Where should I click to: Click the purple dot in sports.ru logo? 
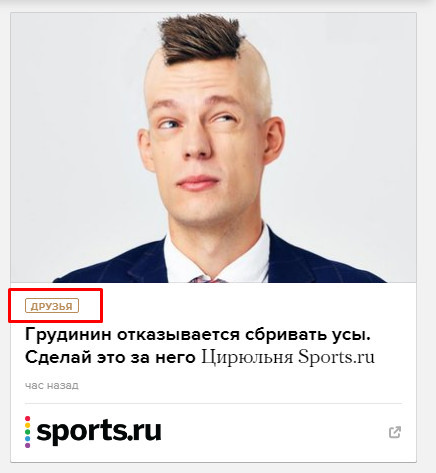pos(27,445)
